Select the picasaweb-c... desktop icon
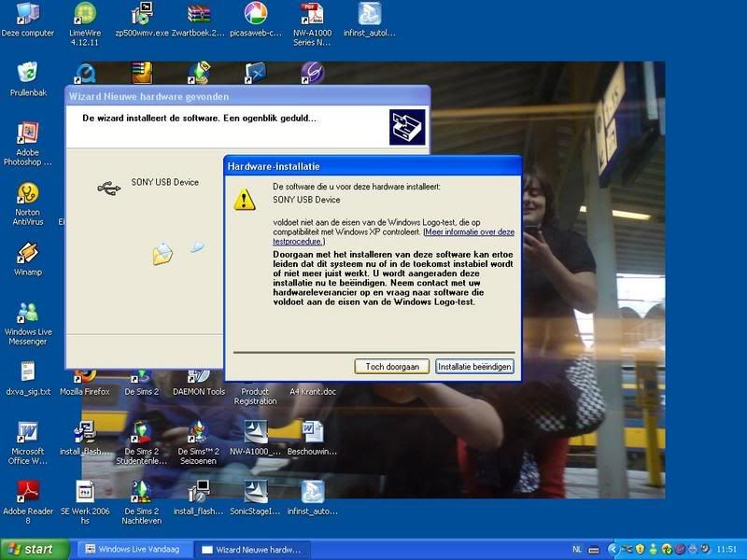Viewport: 747px width, 560px height. (x=255, y=19)
